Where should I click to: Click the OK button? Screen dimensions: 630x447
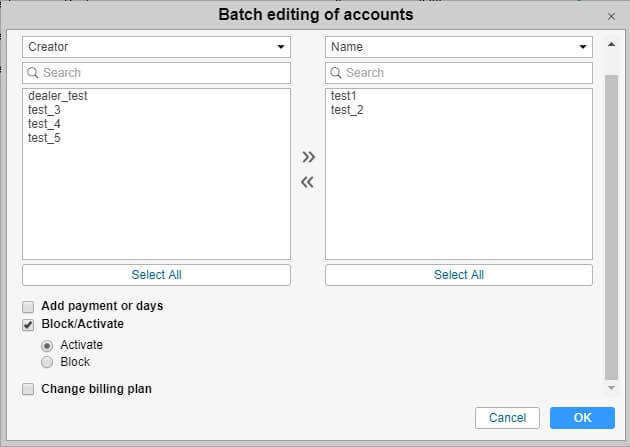click(581, 418)
